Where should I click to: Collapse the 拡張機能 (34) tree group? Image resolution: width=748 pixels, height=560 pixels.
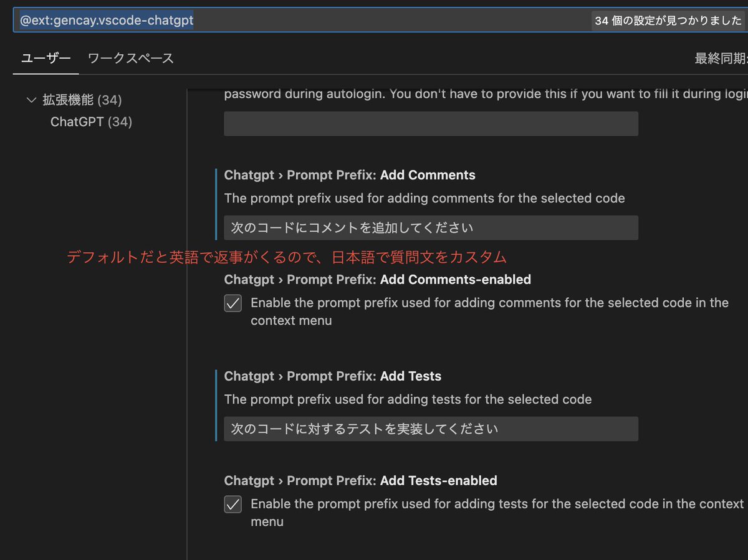[32, 100]
